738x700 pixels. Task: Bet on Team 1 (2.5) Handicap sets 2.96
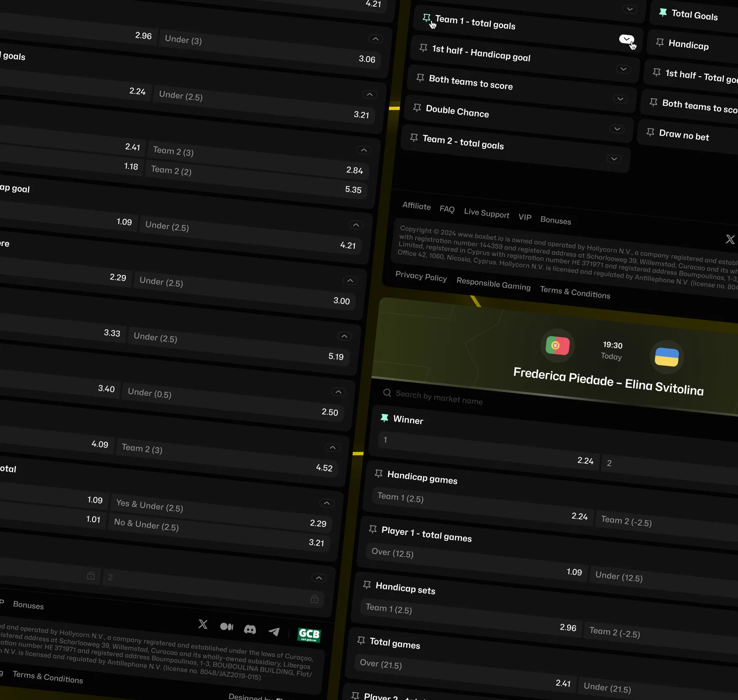pyautogui.click(x=471, y=617)
